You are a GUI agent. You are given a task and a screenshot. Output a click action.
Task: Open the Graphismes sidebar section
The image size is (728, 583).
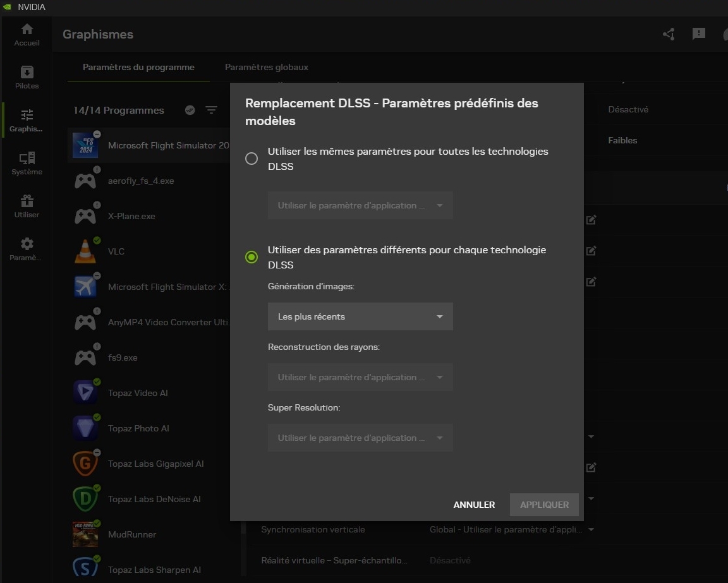coord(27,121)
